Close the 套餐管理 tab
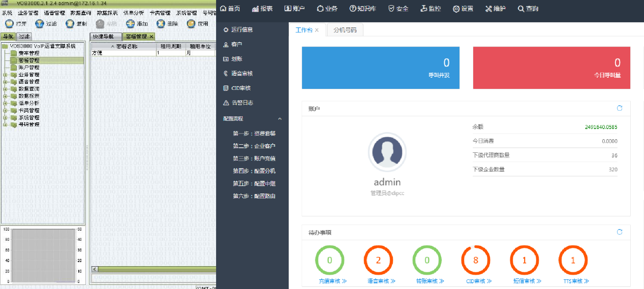The width and height of the screenshot is (644, 289). pos(151,37)
